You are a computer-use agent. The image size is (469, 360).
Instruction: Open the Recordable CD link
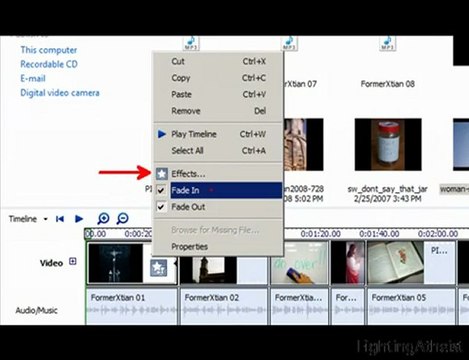[49, 64]
